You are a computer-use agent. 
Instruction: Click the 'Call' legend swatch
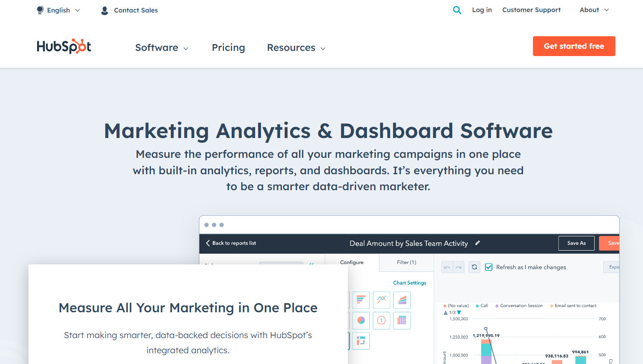pyautogui.click(x=477, y=306)
